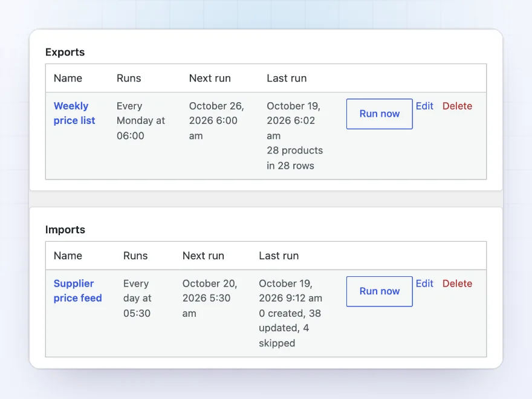Click the Exports section heading
The image size is (532, 399).
click(65, 52)
